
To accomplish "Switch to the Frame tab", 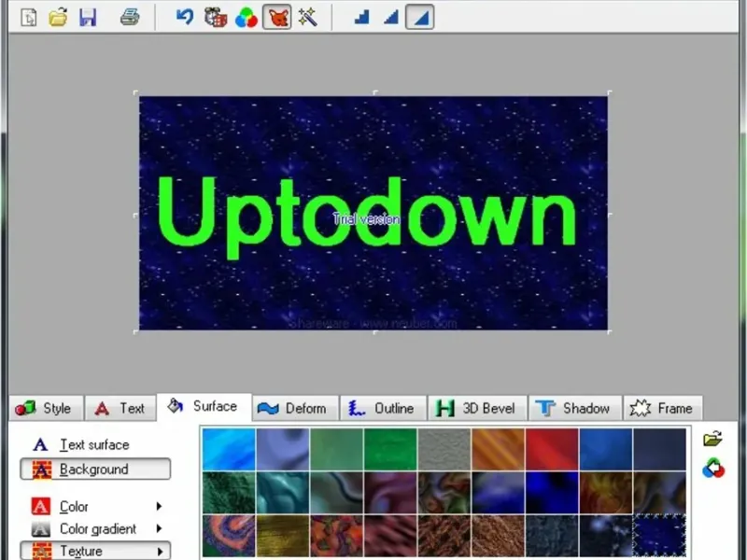I will tap(663, 408).
